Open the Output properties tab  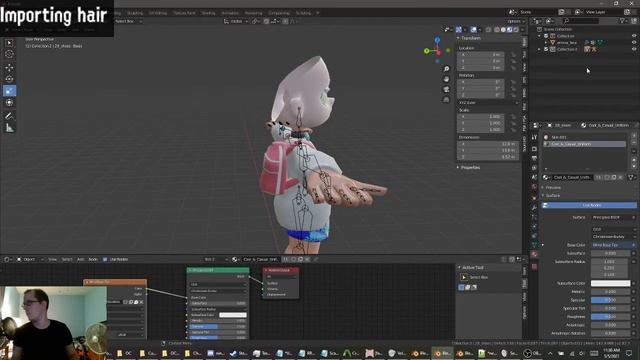pos(534,158)
